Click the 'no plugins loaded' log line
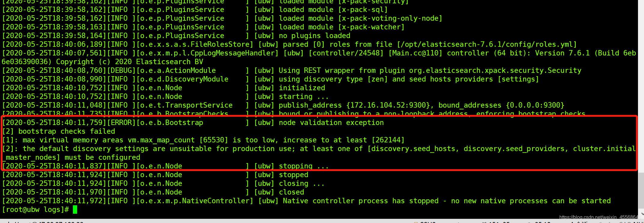Screen dimensions: 644x223 tap(176, 36)
